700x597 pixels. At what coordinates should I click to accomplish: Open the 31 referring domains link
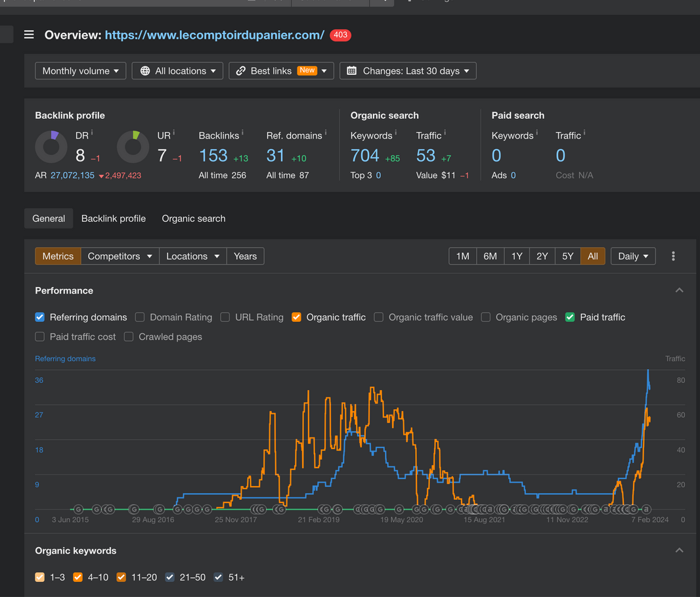(x=275, y=156)
